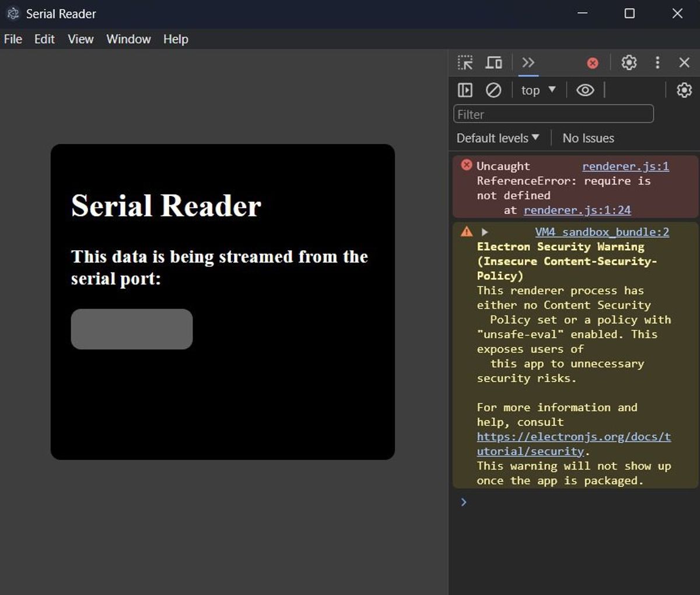The height and width of the screenshot is (595, 700).
Task: Click the Electron app icon in title bar
Action: coord(13,13)
